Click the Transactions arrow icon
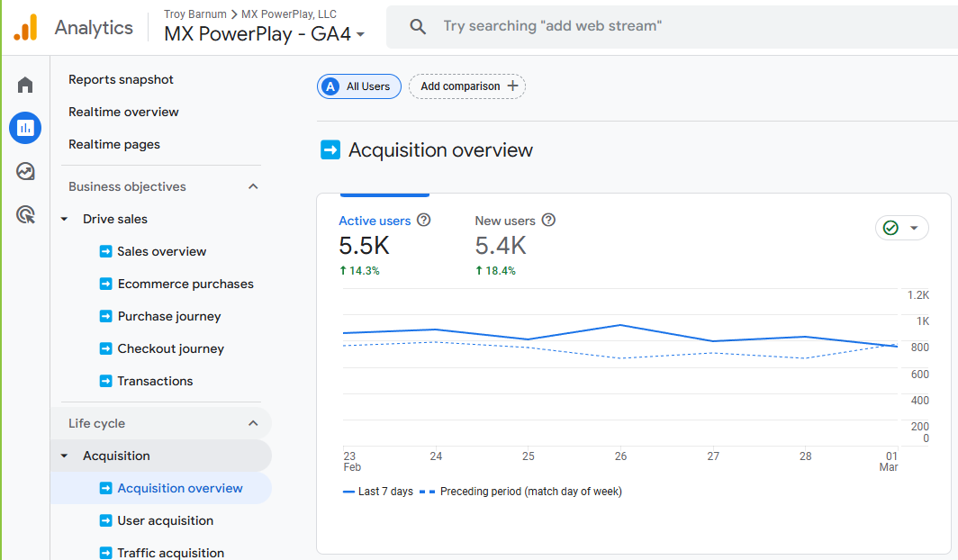The image size is (958, 560). click(x=105, y=381)
